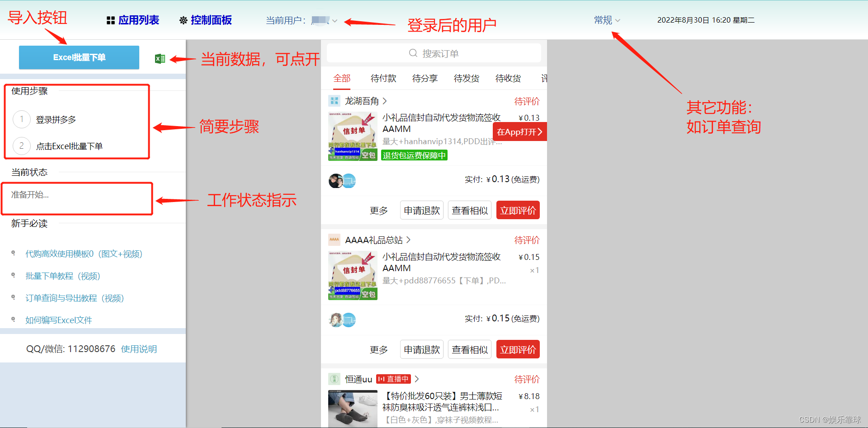This screenshot has width=868, height=428.
Task: Open 更多 options for 龙湖吾角 order
Action: (379, 211)
